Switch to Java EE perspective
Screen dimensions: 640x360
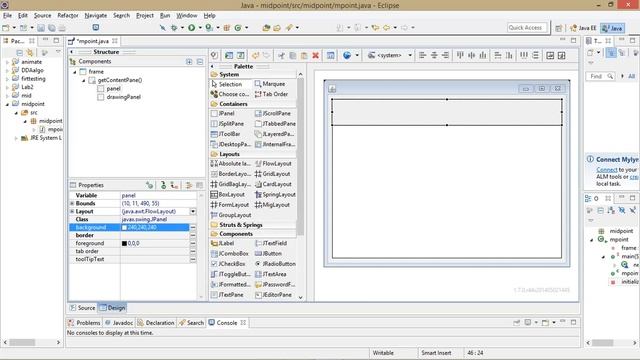click(x=583, y=28)
